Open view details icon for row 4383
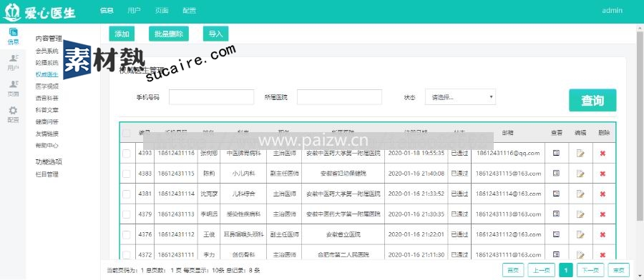The height and width of the screenshot is (280, 644). (x=556, y=174)
